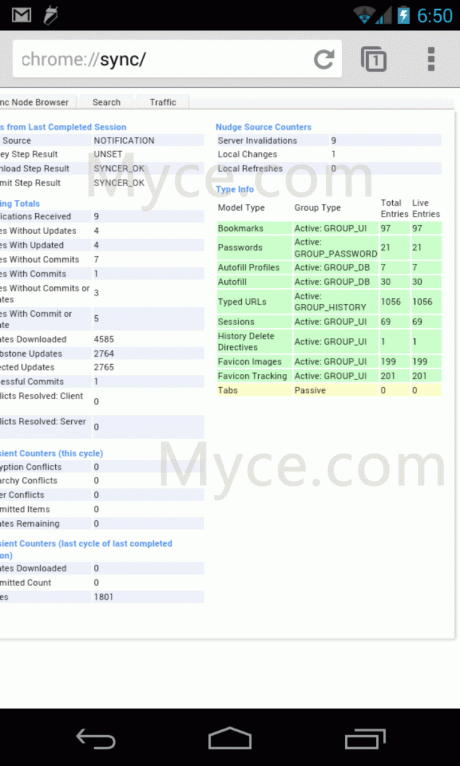Image resolution: width=460 pixels, height=766 pixels.
Task: Tap the battery charging icon
Action: click(x=403, y=15)
